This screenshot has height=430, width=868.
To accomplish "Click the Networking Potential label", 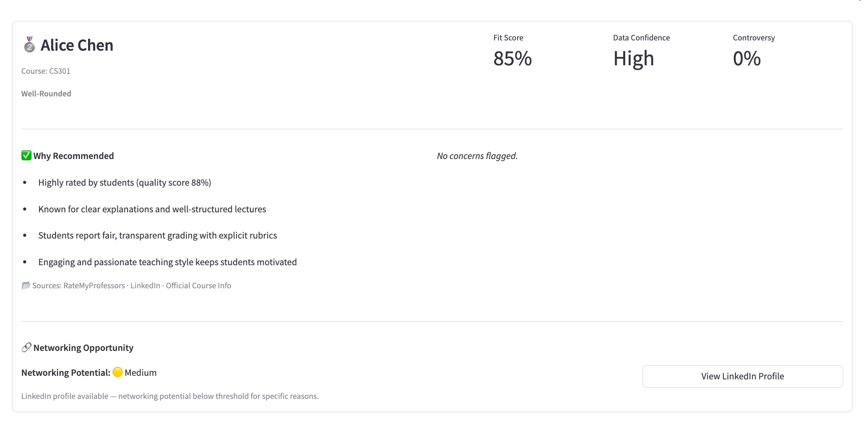I will 66,373.
